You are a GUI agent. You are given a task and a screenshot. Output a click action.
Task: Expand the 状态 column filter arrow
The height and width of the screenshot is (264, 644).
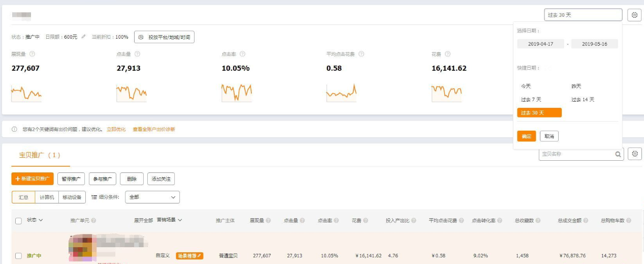click(41, 220)
